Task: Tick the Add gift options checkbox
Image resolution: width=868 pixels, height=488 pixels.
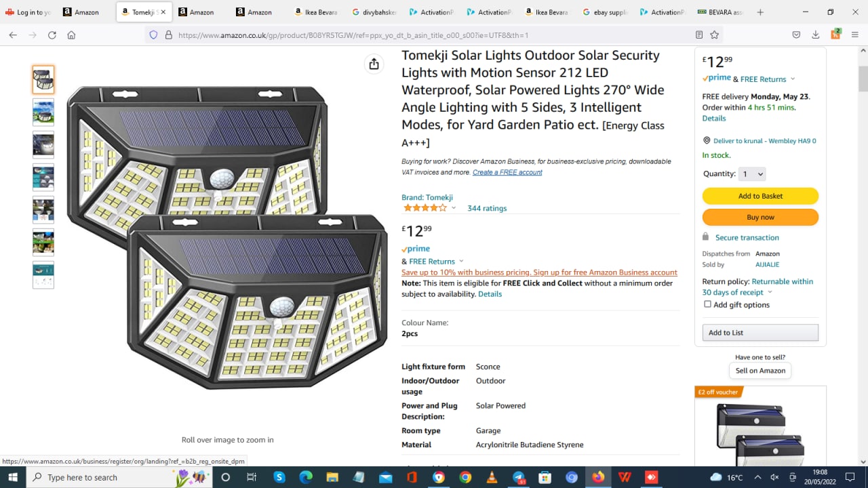Action: click(707, 304)
